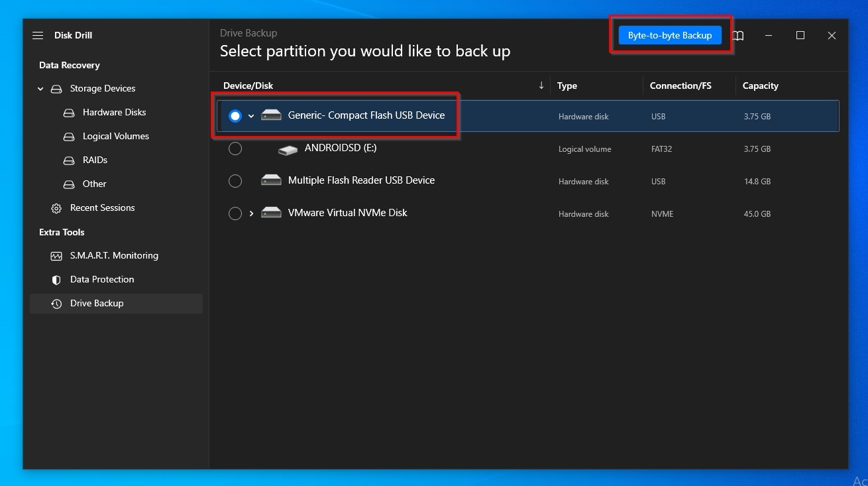This screenshot has height=486, width=868.
Task: Open Hardware Disks in the sidebar
Action: 114,112
